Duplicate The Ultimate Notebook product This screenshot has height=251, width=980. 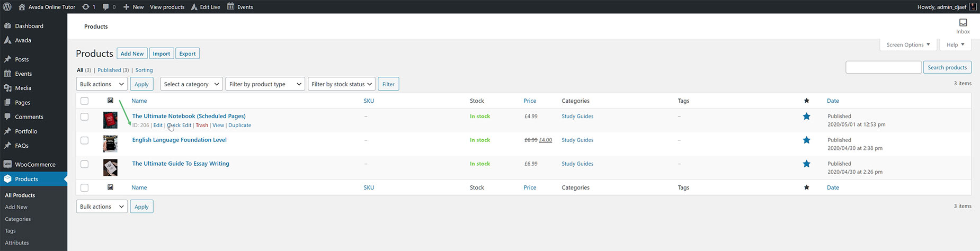(239, 125)
